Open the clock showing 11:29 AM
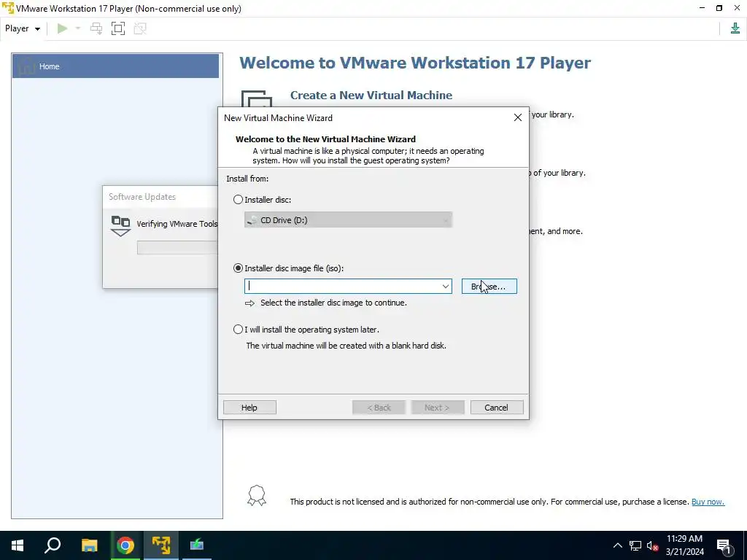747x560 pixels. [684, 545]
